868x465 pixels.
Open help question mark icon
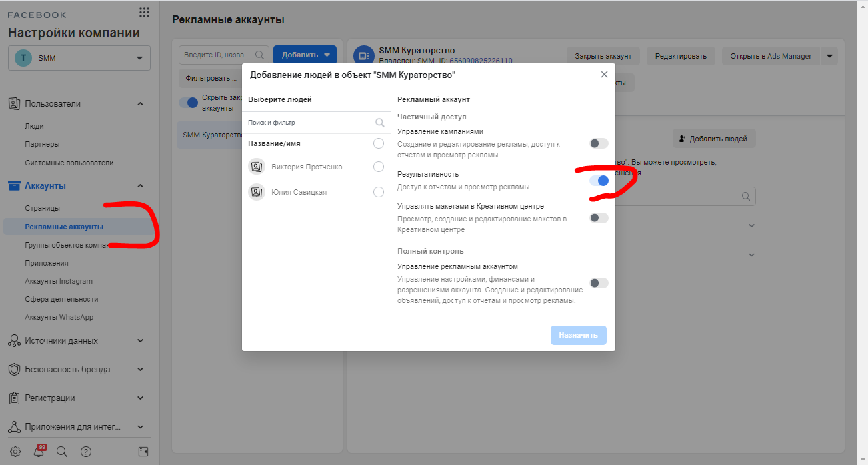(86, 452)
